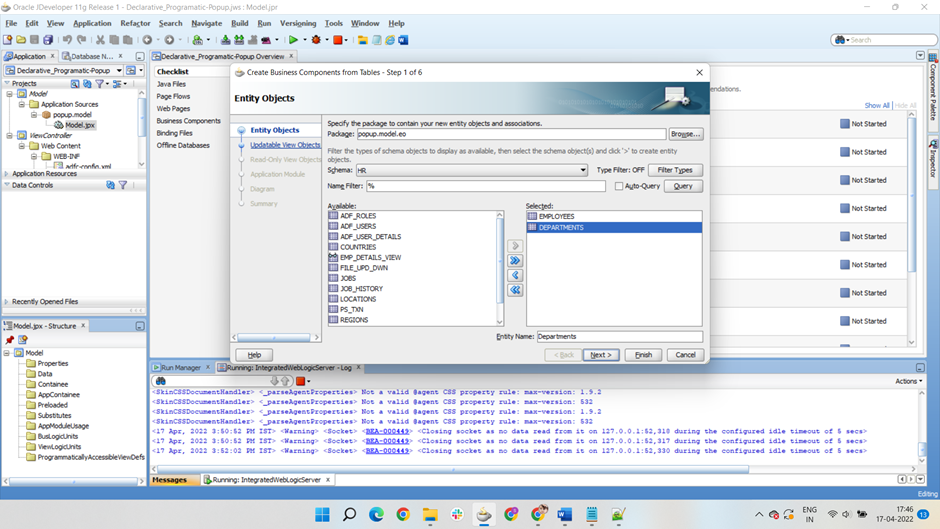Image resolution: width=940 pixels, height=529 pixels.
Task: Collapse the Data Controls section
Action: click(x=7, y=185)
